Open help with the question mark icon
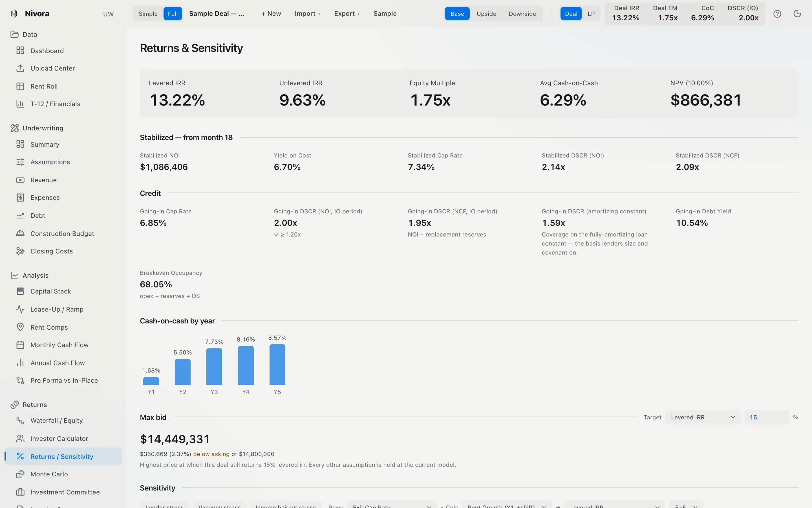 coord(777,14)
